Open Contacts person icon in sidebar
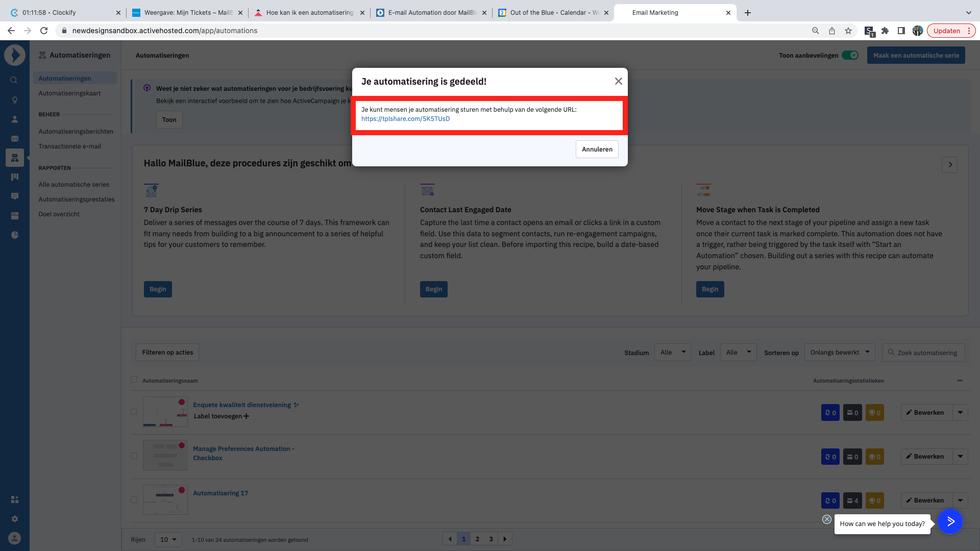This screenshot has height=551, width=980. [x=15, y=119]
